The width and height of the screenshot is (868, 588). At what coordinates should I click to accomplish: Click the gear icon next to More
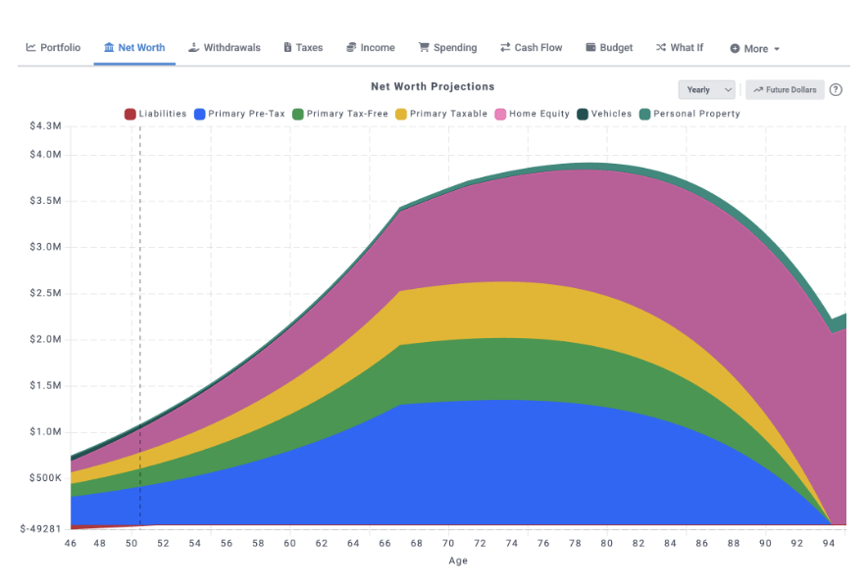737,47
